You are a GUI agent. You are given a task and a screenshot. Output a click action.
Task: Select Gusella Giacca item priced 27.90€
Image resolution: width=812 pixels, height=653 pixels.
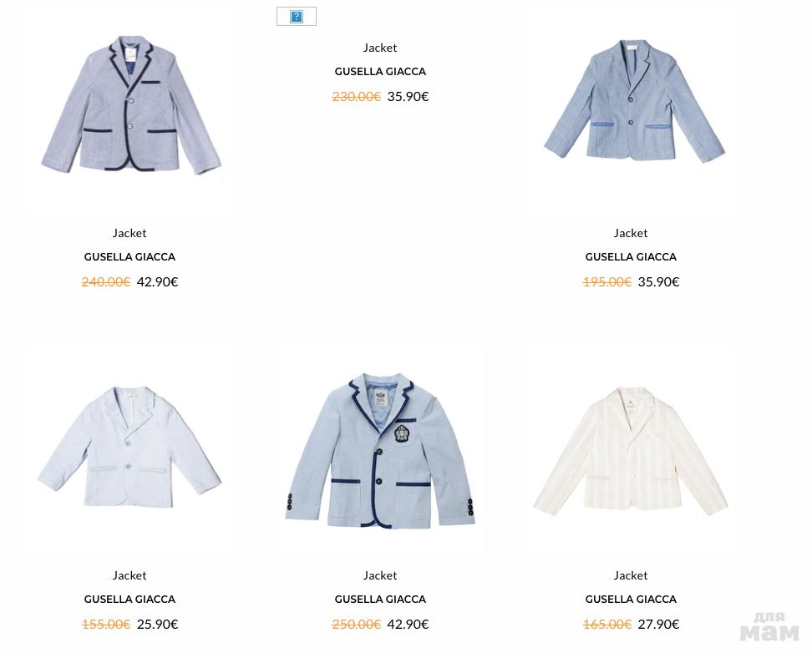(631, 600)
